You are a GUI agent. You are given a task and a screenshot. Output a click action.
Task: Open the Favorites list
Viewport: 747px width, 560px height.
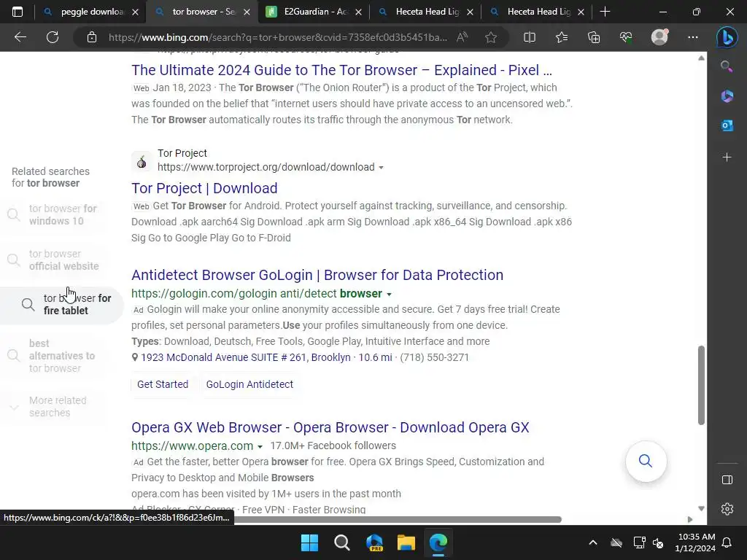pos(562,37)
